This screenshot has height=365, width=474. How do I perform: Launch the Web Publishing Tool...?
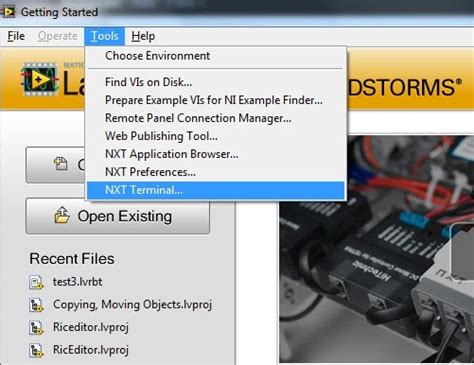click(215, 136)
